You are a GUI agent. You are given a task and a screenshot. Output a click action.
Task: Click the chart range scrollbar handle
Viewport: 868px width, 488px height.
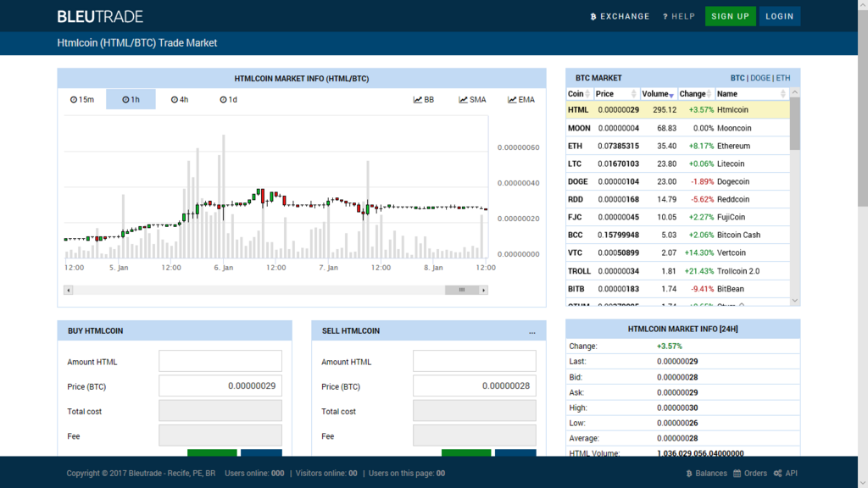462,290
